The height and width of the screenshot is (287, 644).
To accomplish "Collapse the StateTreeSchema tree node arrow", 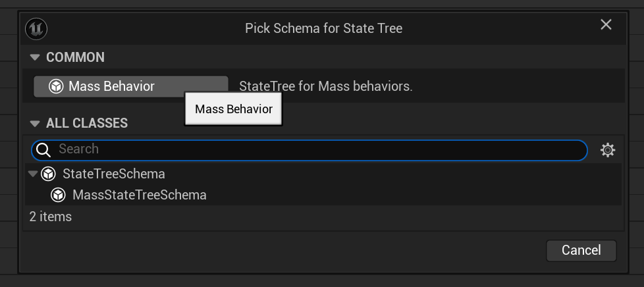I will [x=33, y=174].
